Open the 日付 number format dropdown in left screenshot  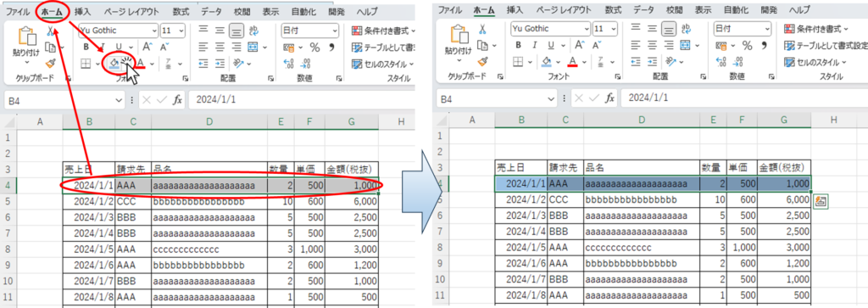(x=334, y=31)
